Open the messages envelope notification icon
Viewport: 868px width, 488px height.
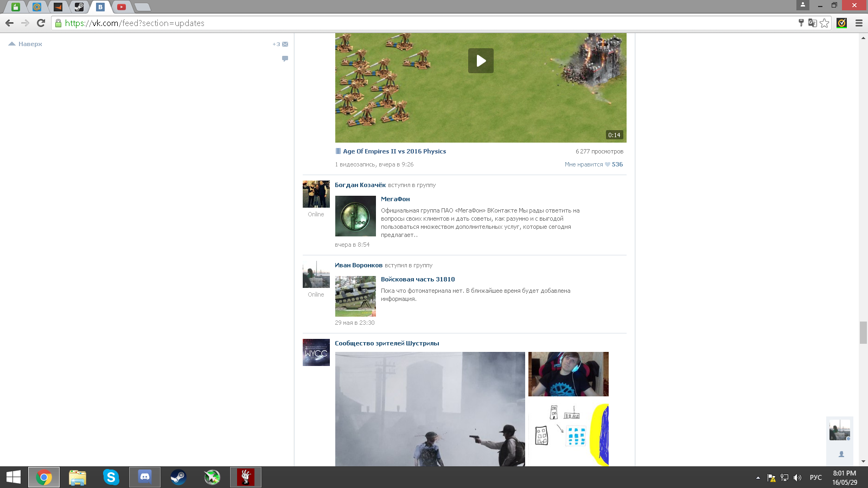285,44
